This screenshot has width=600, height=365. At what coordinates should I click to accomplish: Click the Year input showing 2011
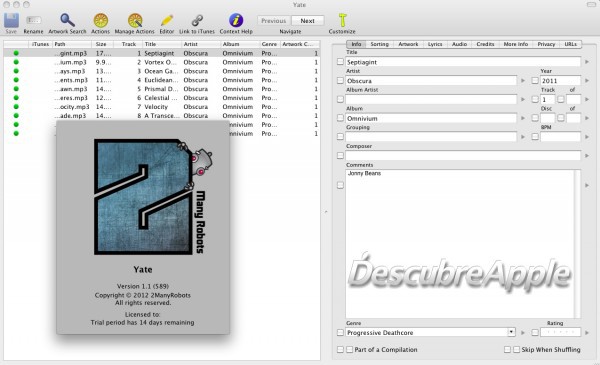click(561, 81)
